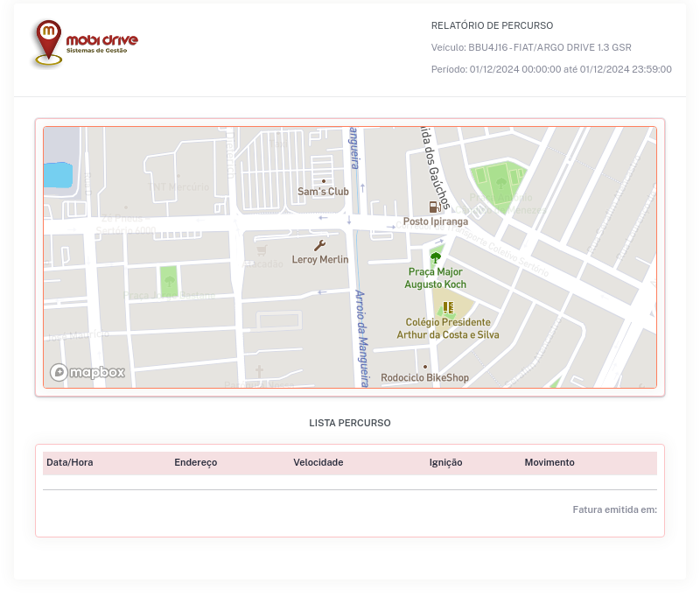Click the Veículo BBU4J16 info line
Screen dimensions: 700x604
tap(531, 47)
